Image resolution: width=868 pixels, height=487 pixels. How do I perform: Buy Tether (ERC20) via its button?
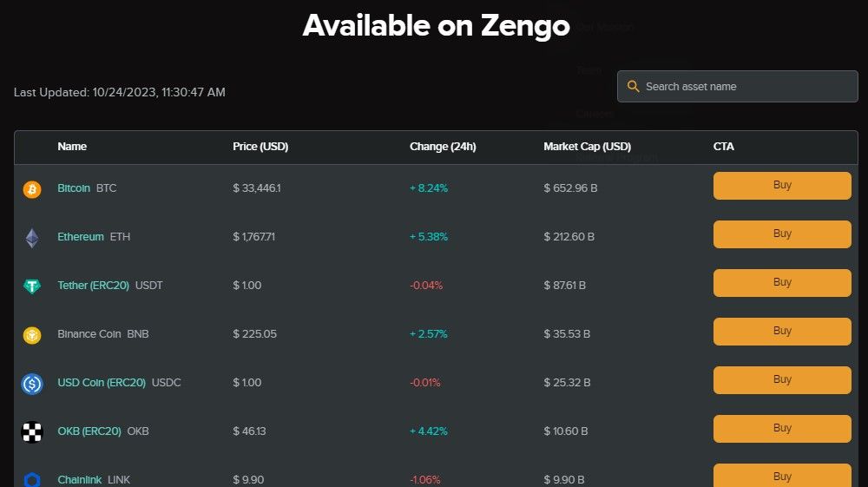[782, 283]
